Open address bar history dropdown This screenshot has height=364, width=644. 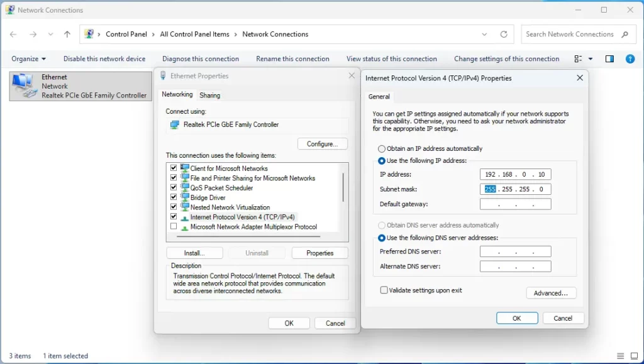pyautogui.click(x=485, y=35)
